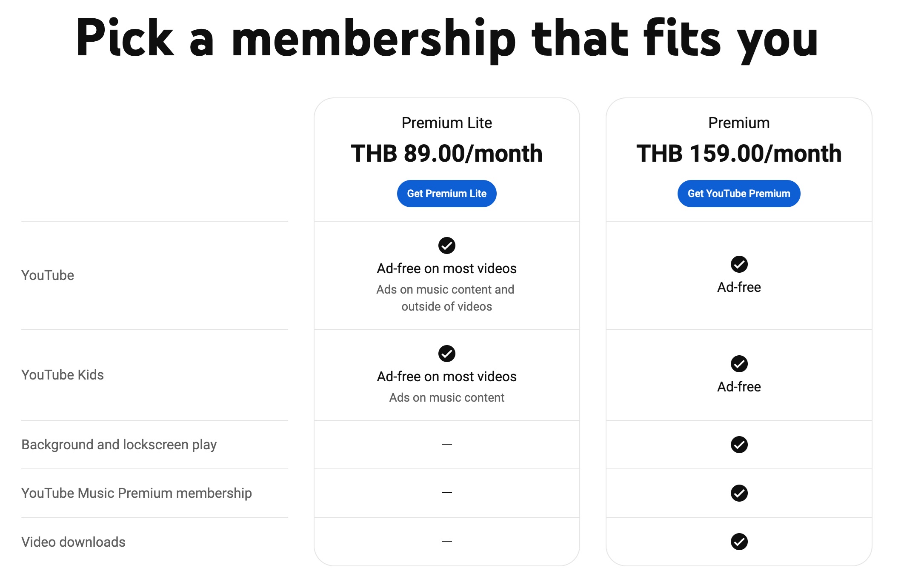Click Premium Lite background play dash
Image resolution: width=921 pixels, height=588 pixels.
(446, 444)
